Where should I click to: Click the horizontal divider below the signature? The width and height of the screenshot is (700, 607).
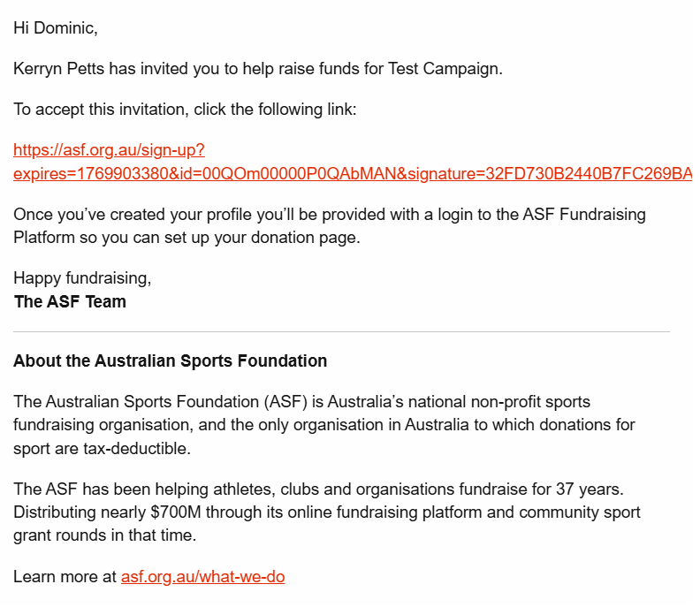341,331
